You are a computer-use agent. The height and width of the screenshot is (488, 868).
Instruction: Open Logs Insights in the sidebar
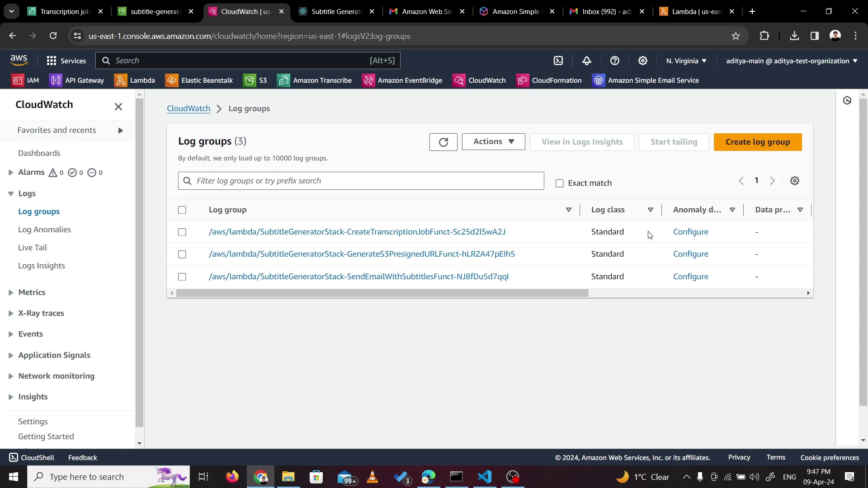(x=42, y=266)
